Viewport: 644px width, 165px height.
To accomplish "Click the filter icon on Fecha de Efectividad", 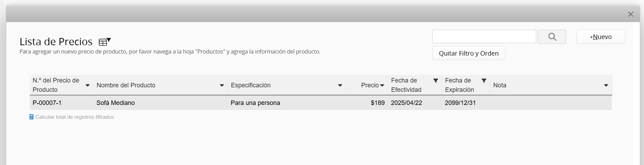I will [436, 80].
